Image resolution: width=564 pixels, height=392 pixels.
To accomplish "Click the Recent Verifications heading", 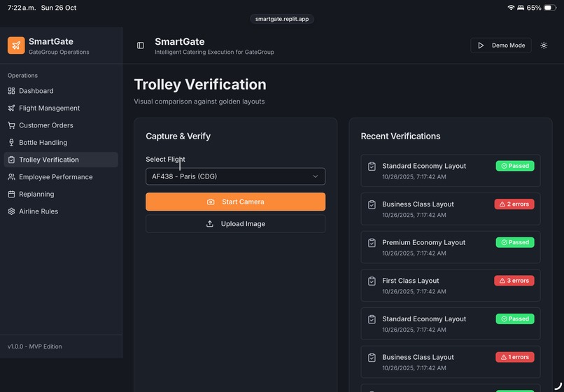I will (400, 136).
